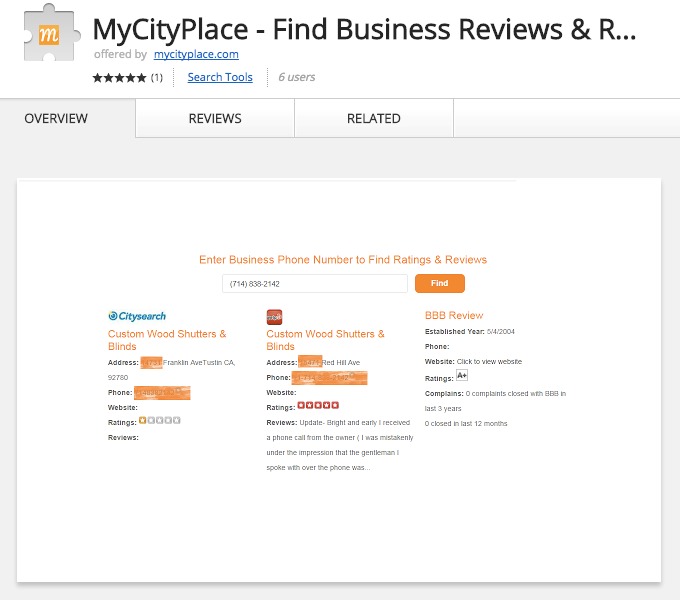Click the 'Red Hill Ave' address text
This screenshot has height=600, width=680.
point(341,362)
